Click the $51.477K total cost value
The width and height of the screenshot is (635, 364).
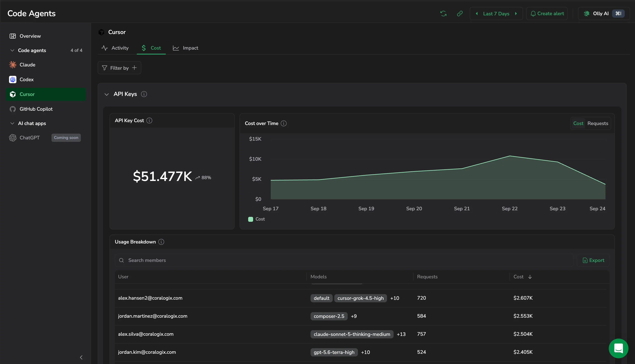point(163,176)
